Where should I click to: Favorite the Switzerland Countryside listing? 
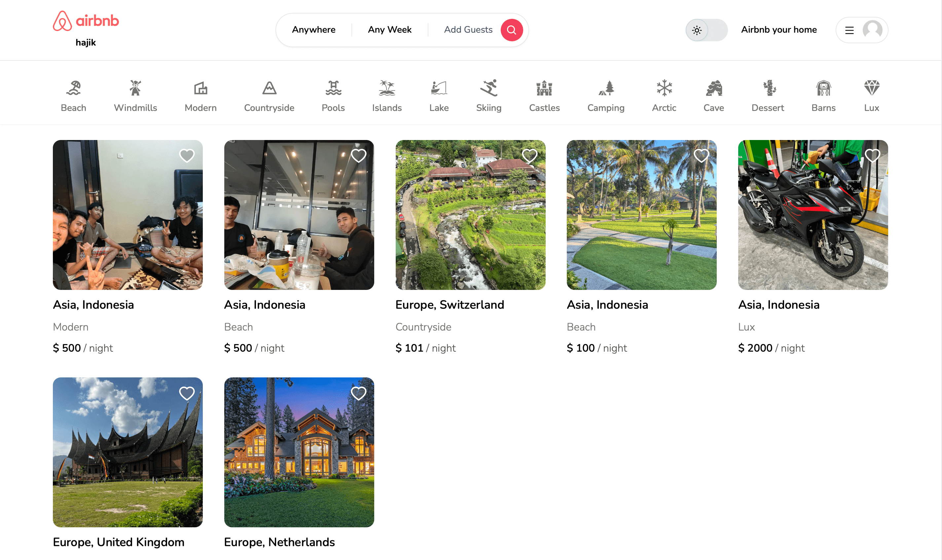pyautogui.click(x=529, y=156)
